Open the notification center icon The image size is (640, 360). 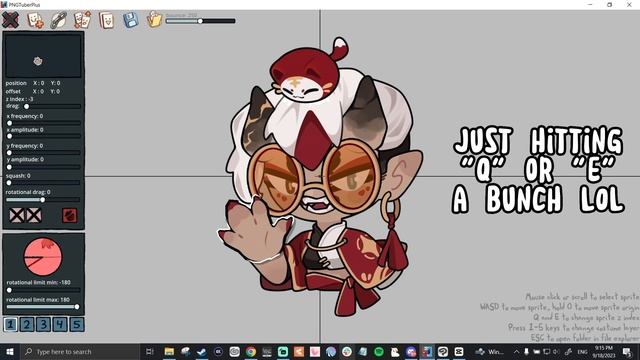pos(627,351)
